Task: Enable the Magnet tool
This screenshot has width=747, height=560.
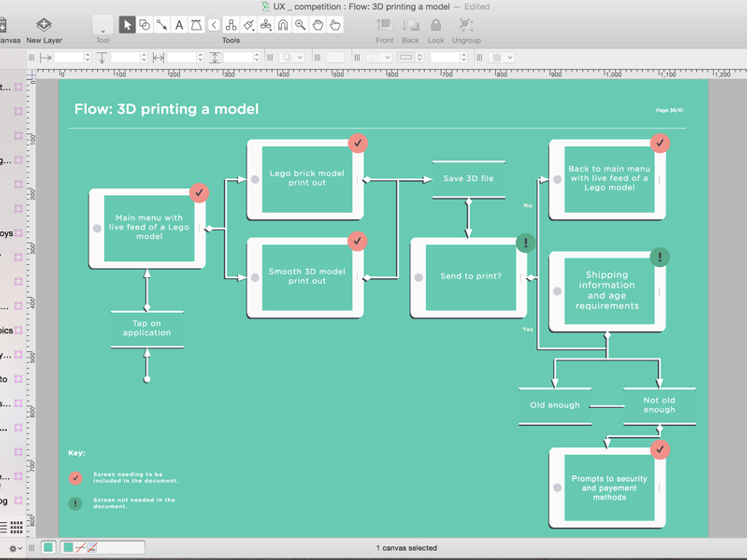Action: click(283, 25)
